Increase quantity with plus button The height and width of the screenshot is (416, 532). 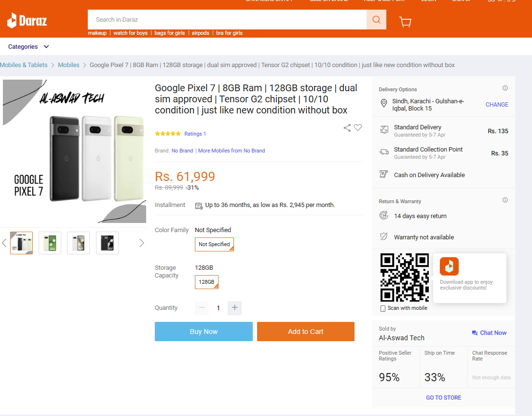[234, 308]
